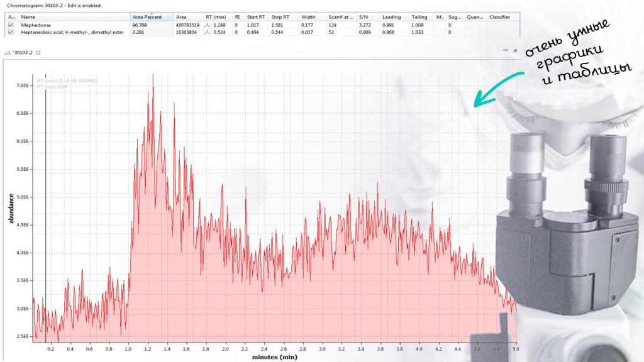
Task: Minimize the chromatogram editor view
Action: click(506, 50)
